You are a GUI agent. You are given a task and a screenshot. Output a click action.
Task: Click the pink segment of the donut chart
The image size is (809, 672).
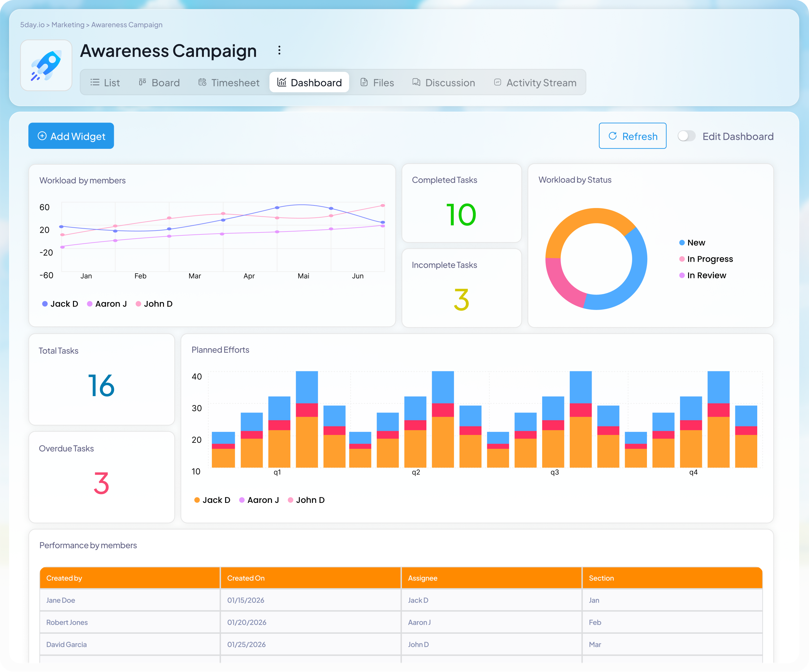pyautogui.click(x=561, y=284)
